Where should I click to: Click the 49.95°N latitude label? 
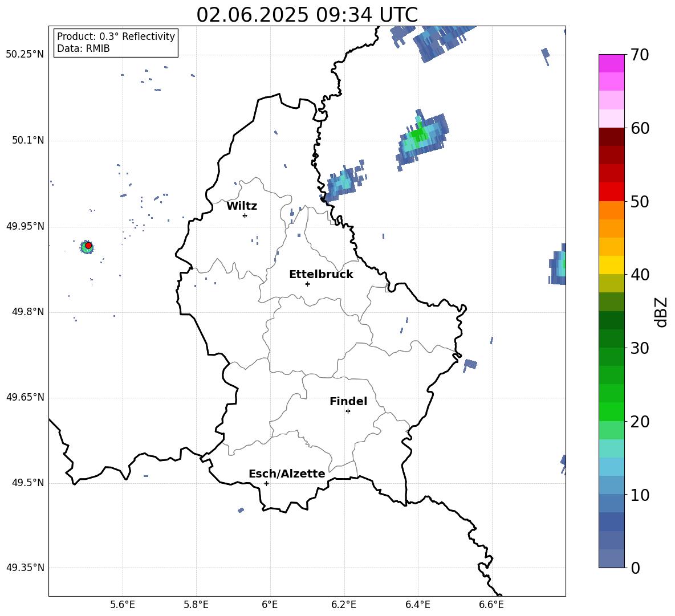(x=25, y=226)
